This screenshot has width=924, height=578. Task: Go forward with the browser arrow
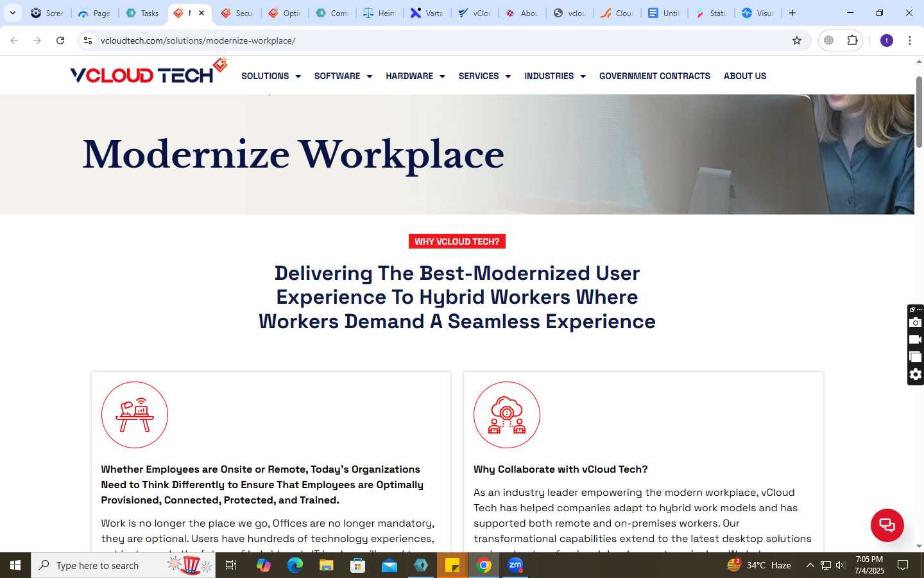point(37,40)
